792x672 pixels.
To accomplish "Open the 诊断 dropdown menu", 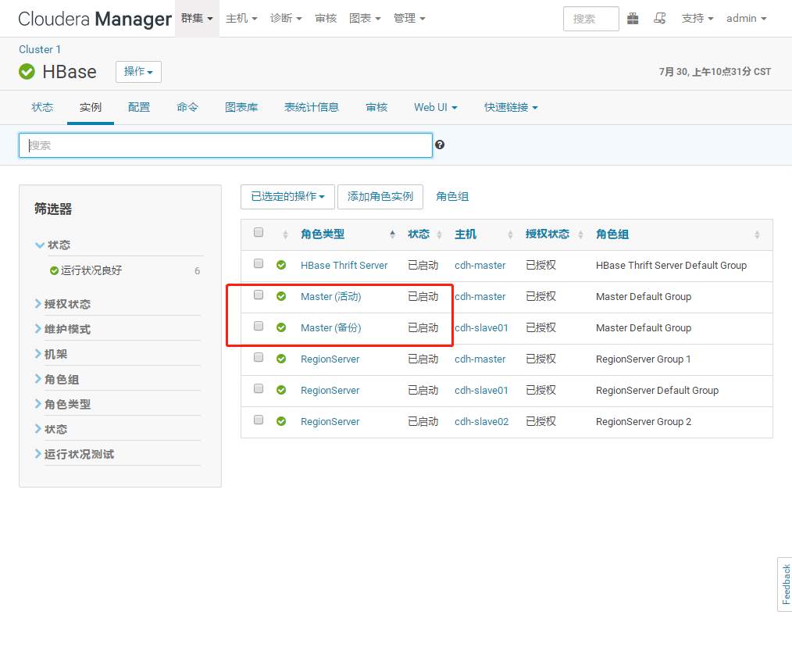I will point(286,19).
